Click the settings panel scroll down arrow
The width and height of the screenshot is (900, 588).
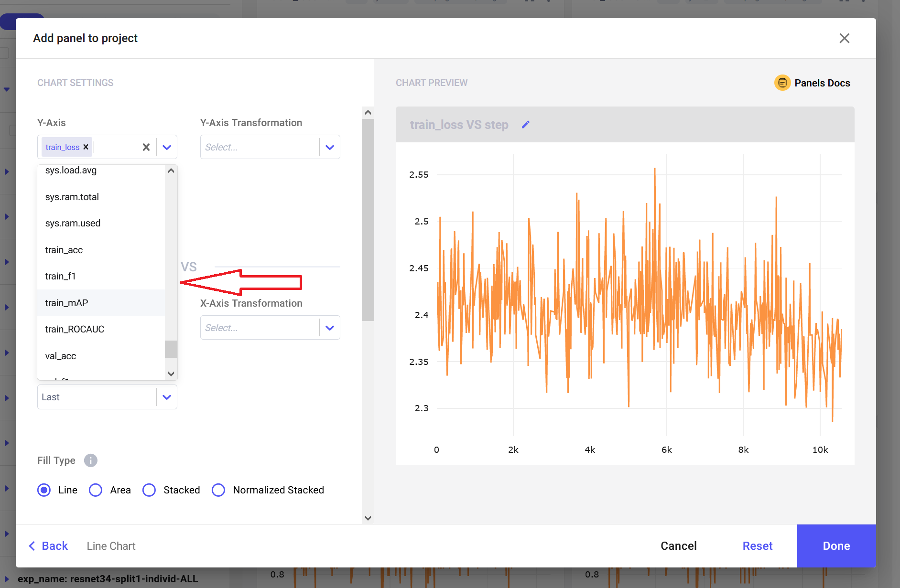point(368,518)
